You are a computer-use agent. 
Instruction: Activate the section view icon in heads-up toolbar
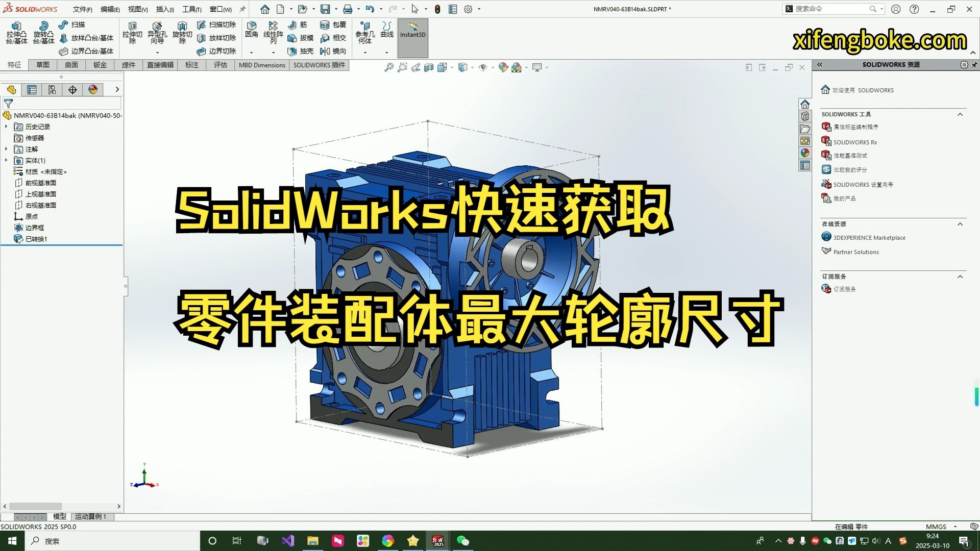pyautogui.click(x=429, y=67)
